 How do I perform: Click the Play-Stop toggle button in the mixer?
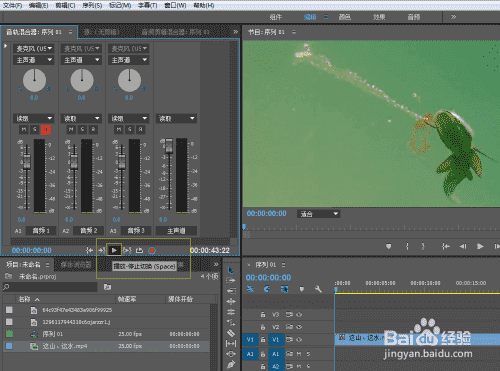114,250
